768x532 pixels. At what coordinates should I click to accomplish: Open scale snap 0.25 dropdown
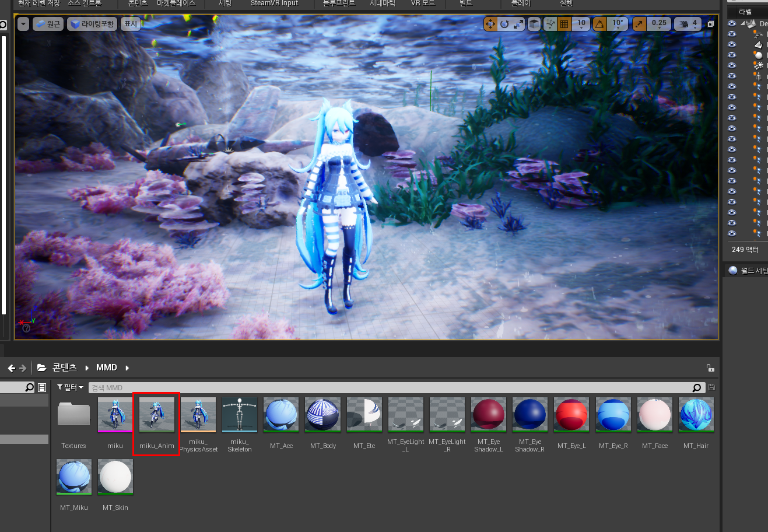coord(659,24)
